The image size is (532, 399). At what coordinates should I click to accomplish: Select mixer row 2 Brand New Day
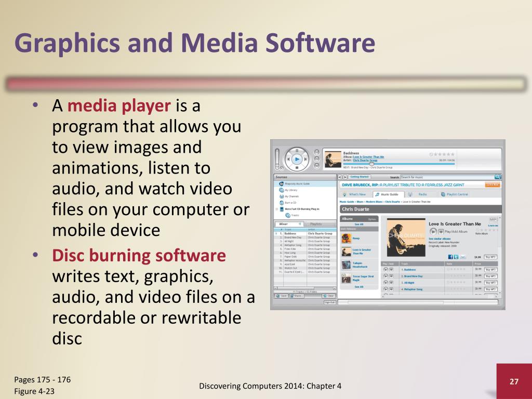tap(305, 237)
